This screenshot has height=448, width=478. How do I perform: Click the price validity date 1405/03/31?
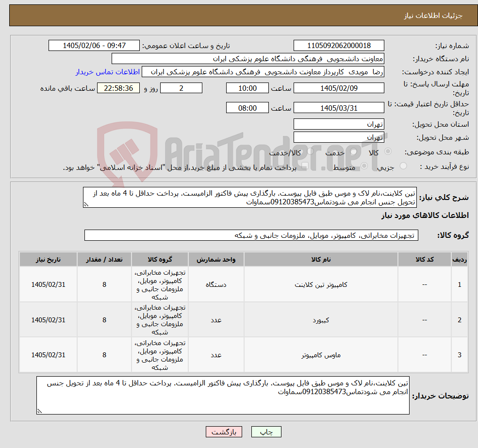(339, 108)
